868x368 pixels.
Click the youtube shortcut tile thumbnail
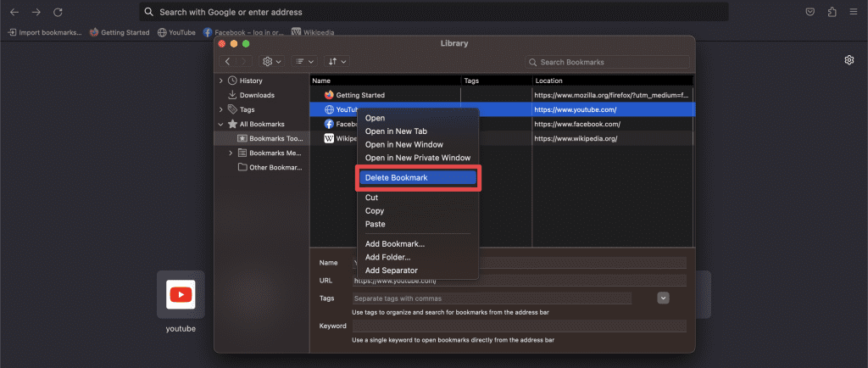[x=181, y=294]
